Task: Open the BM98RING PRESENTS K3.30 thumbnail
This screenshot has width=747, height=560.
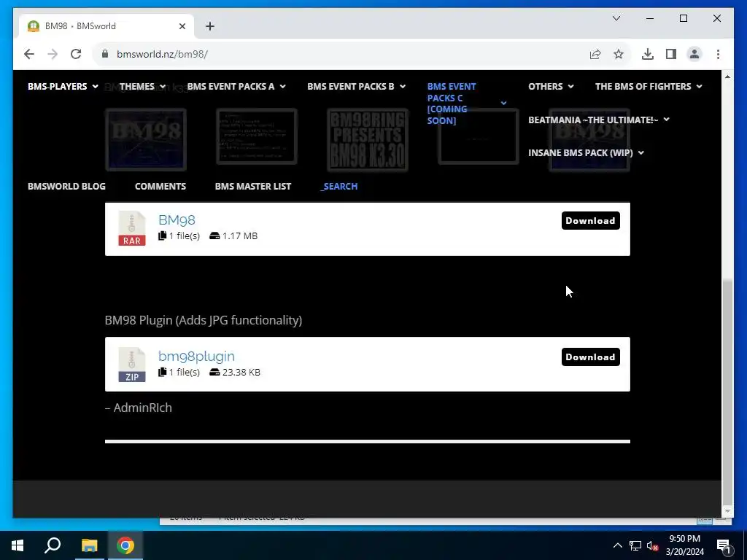Action: coord(368,139)
